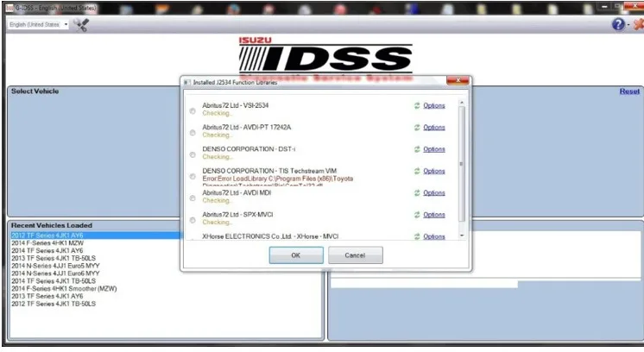This screenshot has height=352, width=644.
Task: Open Options link for XHorse MVCI
Action: (434, 236)
